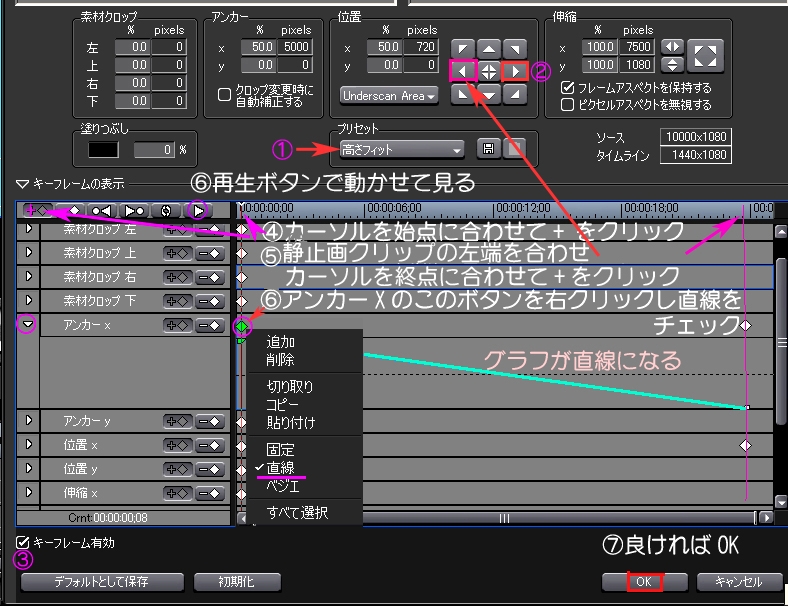The width and height of the screenshot is (788, 606).
Task: Open the 高さフィット preset dropdown
Action: [400, 150]
